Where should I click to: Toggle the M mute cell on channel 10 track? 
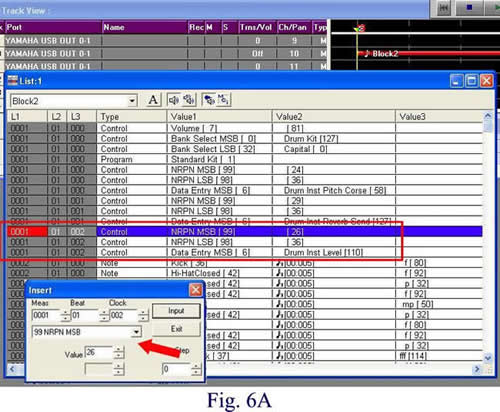213,54
